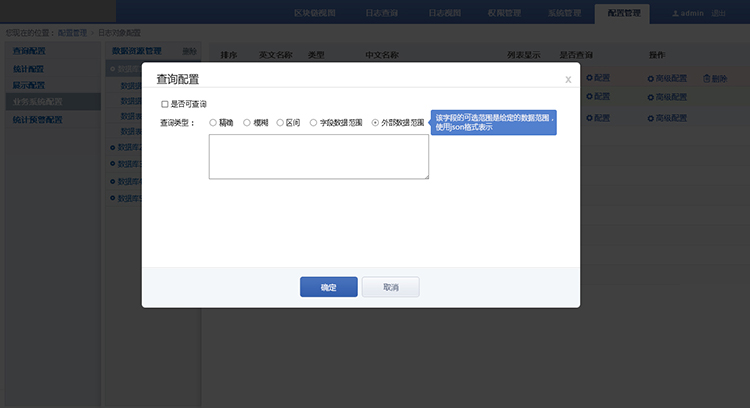Collapse the highlighted top database tree node
This screenshot has width=750, height=408.
(x=112, y=69)
